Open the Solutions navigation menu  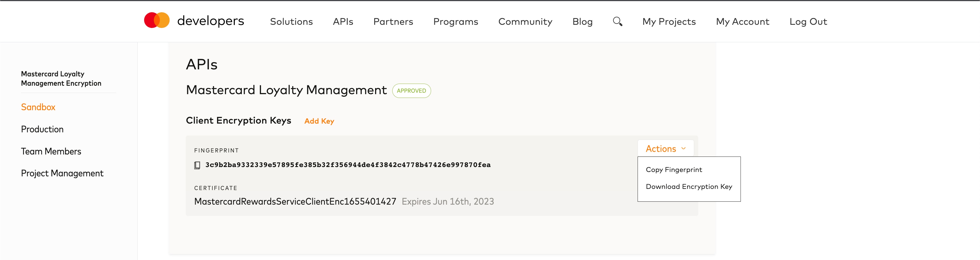pos(291,22)
